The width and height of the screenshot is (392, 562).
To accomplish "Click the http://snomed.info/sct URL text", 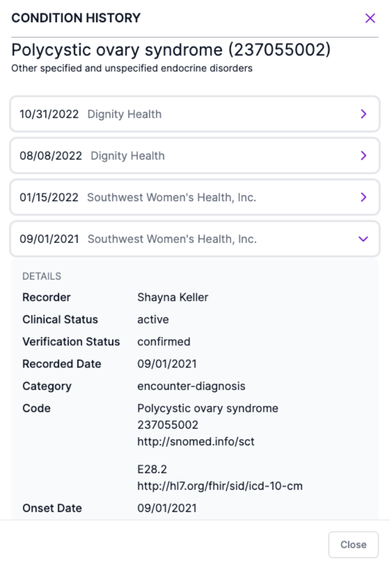I will [196, 442].
